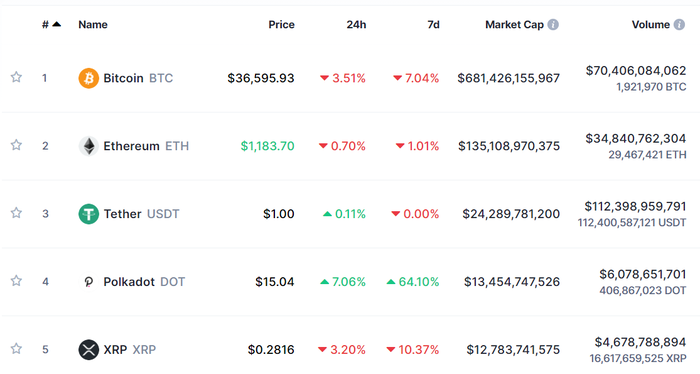This screenshot has height=374, width=700.
Task: Sort by the Name column header
Action: (x=93, y=25)
